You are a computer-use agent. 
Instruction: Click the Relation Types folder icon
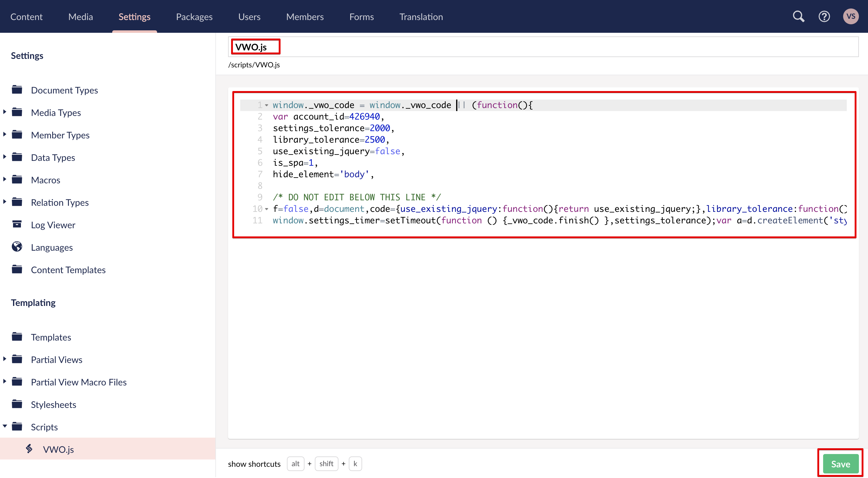point(17,202)
